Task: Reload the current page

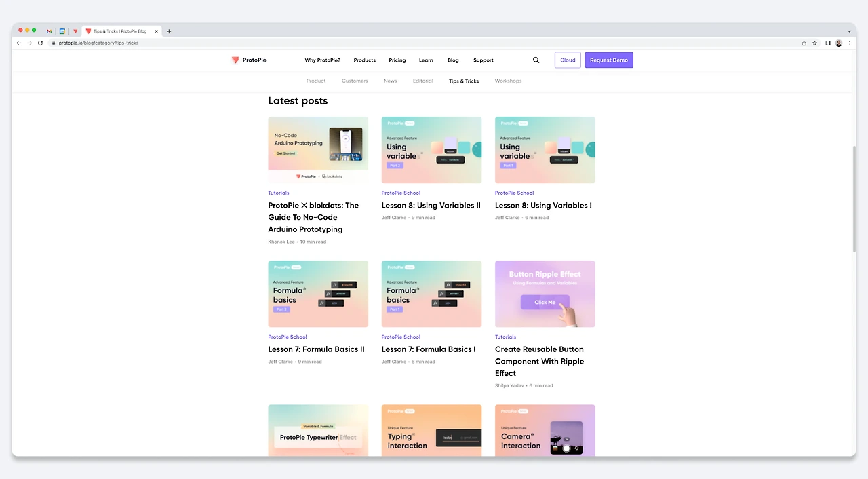Action: [40, 43]
